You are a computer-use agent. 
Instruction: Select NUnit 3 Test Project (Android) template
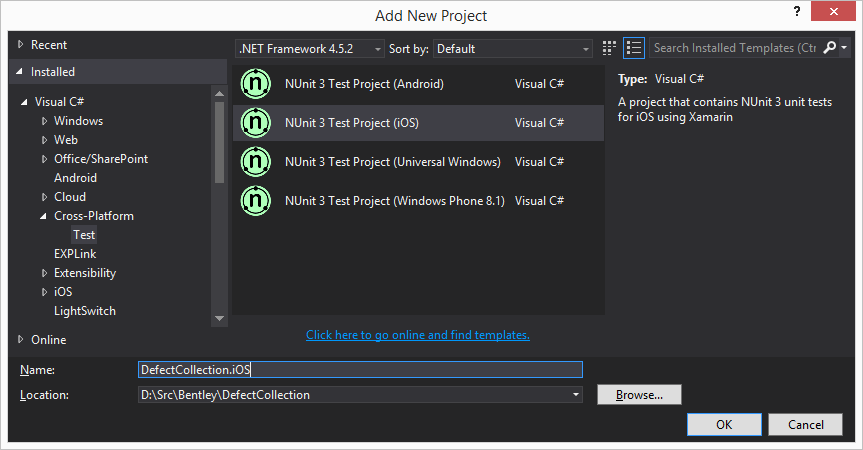click(418, 84)
